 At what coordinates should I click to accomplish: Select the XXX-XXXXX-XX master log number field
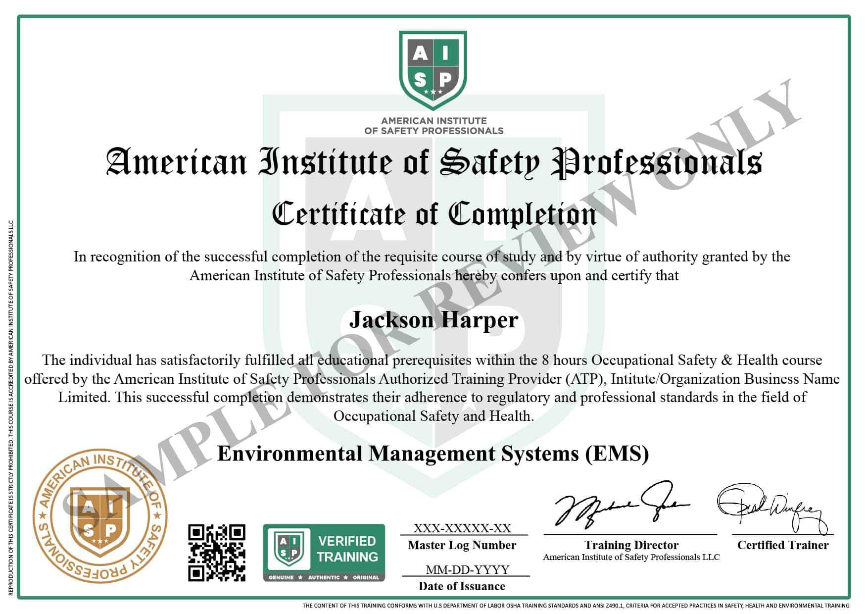click(462, 528)
